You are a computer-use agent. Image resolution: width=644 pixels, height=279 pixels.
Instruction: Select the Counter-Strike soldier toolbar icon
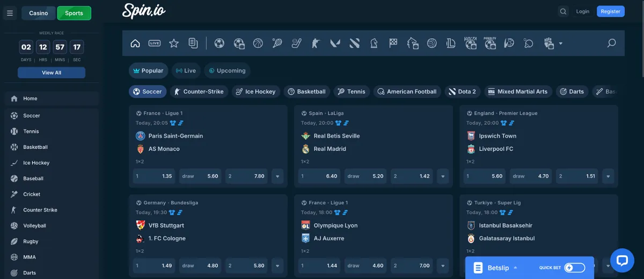pyautogui.click(x=316, y=43)
